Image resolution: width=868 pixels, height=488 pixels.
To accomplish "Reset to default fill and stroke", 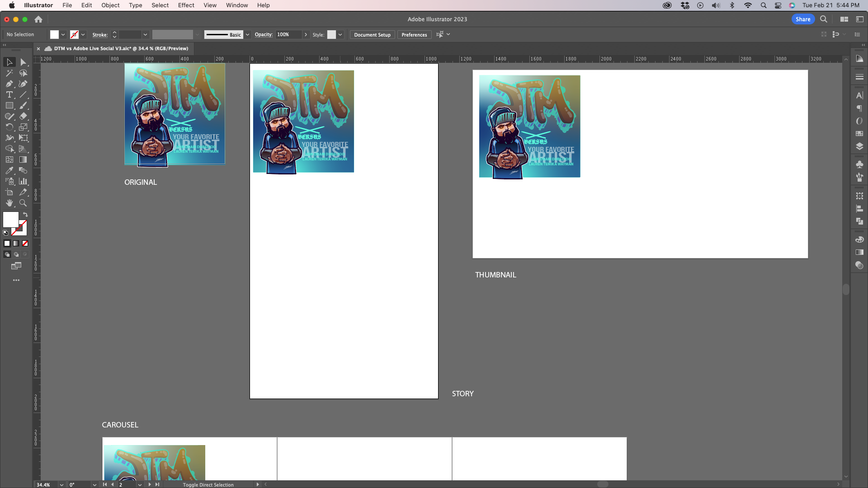I will (5, 233).
